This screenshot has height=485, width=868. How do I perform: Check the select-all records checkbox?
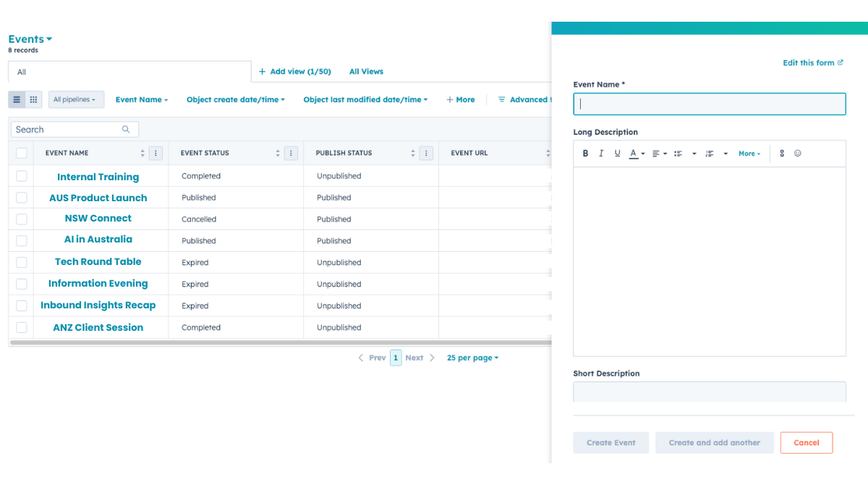tap(22, 153)
